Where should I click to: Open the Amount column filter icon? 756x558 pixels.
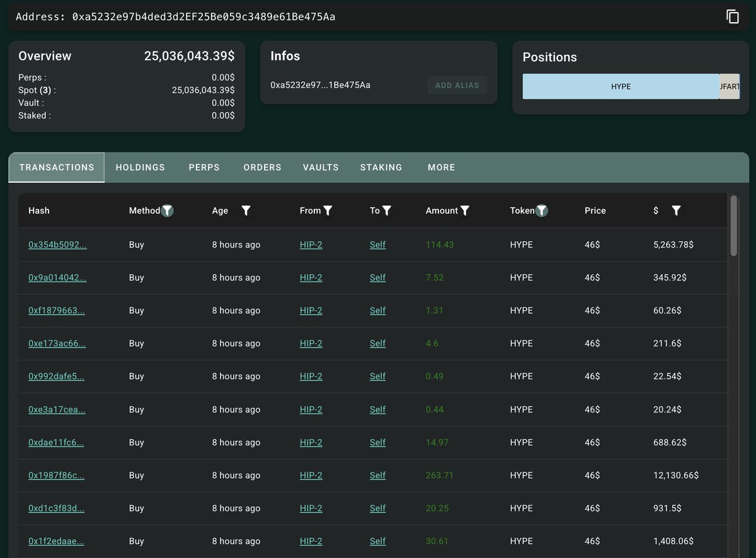pos(465,210)
